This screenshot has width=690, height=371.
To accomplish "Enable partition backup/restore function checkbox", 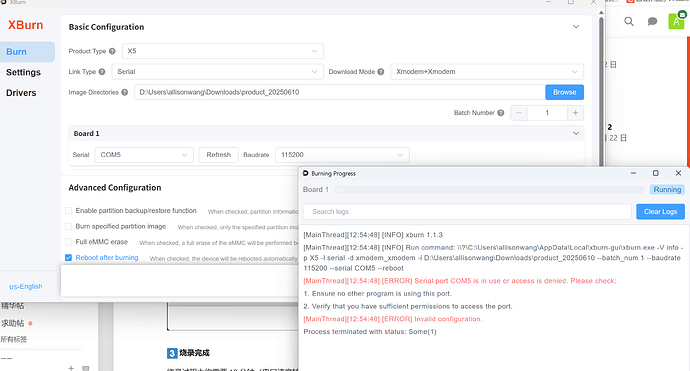I will pos(69,211).
